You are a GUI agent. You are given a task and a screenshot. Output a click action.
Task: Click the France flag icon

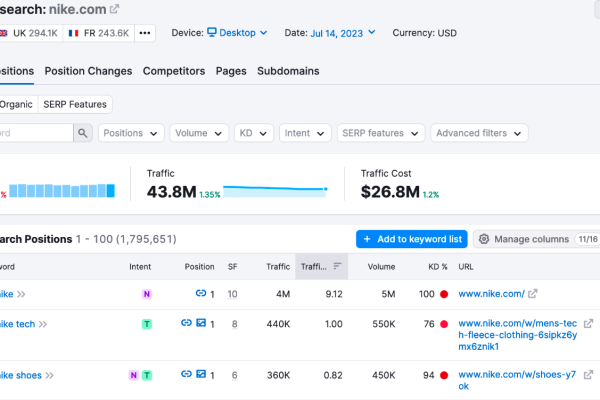point(73,33)
